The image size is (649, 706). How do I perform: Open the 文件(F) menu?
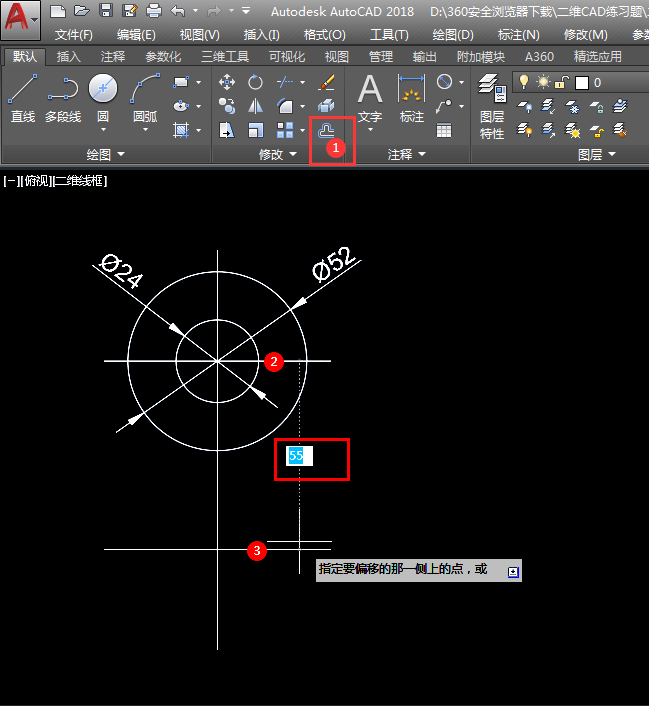73,35
